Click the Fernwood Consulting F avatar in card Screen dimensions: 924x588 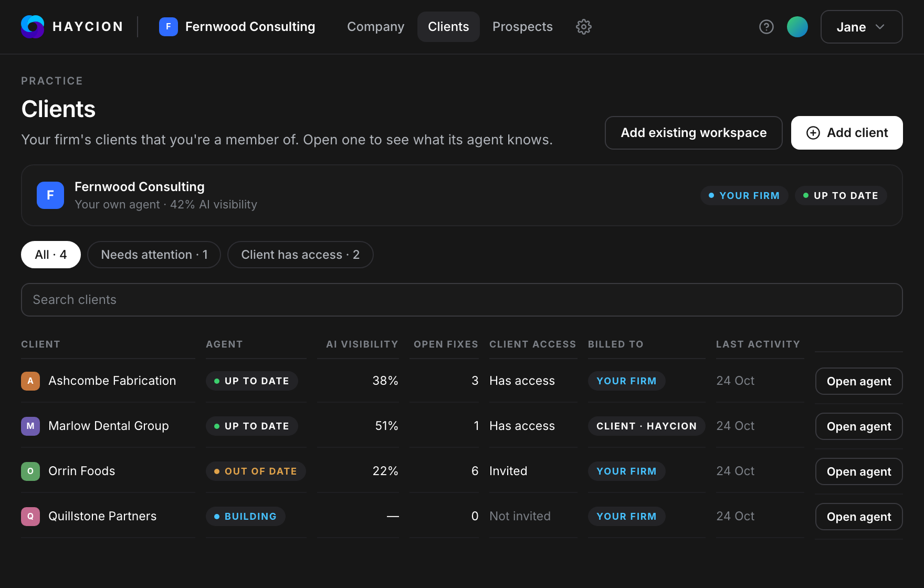[50, 195]
